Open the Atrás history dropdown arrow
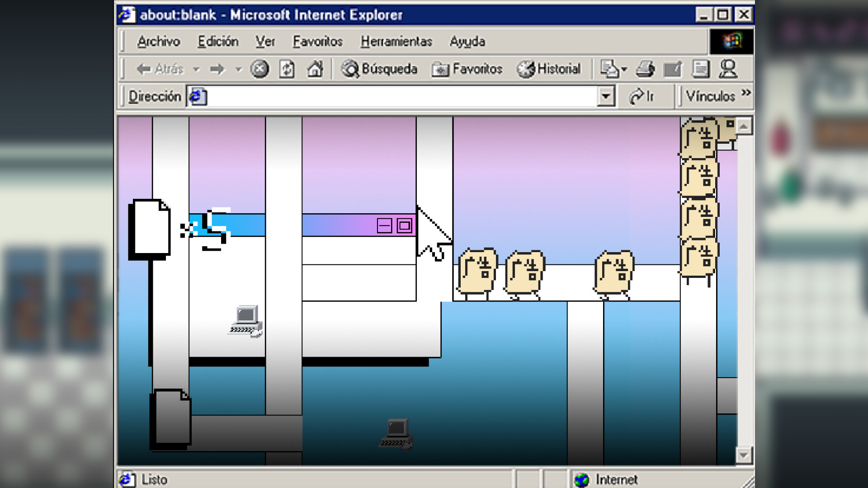 [x=196, y=69]
